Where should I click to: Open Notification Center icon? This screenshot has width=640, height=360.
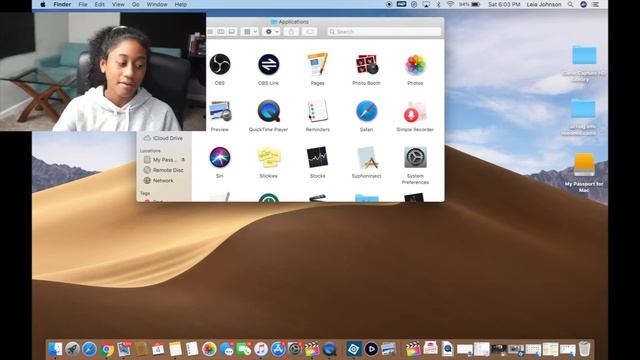point(596,4)
